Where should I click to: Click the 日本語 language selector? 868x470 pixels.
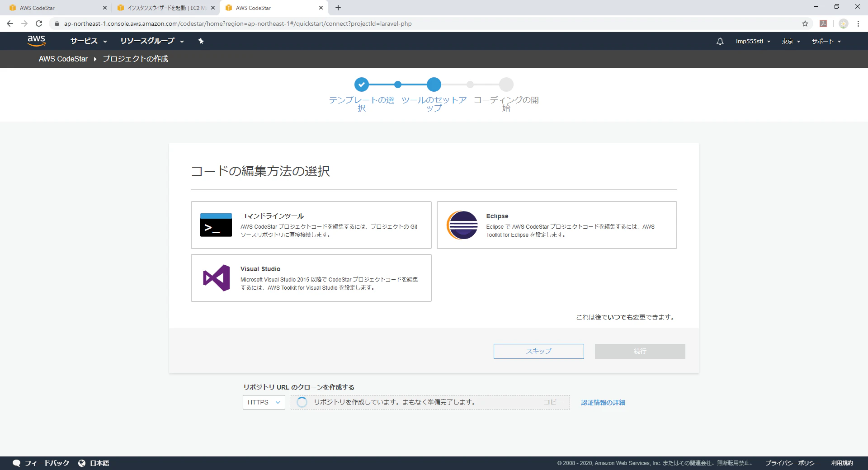pos(99,463)
